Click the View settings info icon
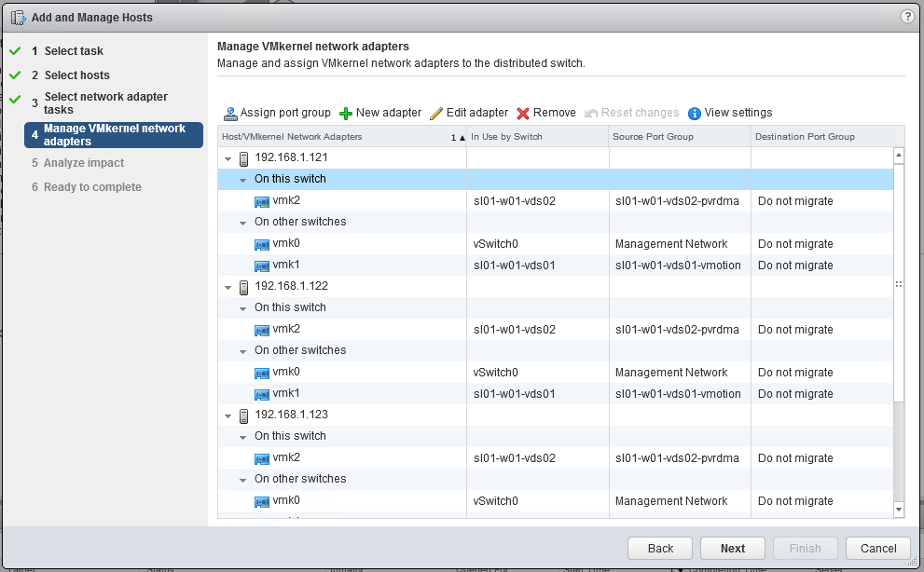The width and height of the screenshot is (924, 572). (x=695, y=113)
